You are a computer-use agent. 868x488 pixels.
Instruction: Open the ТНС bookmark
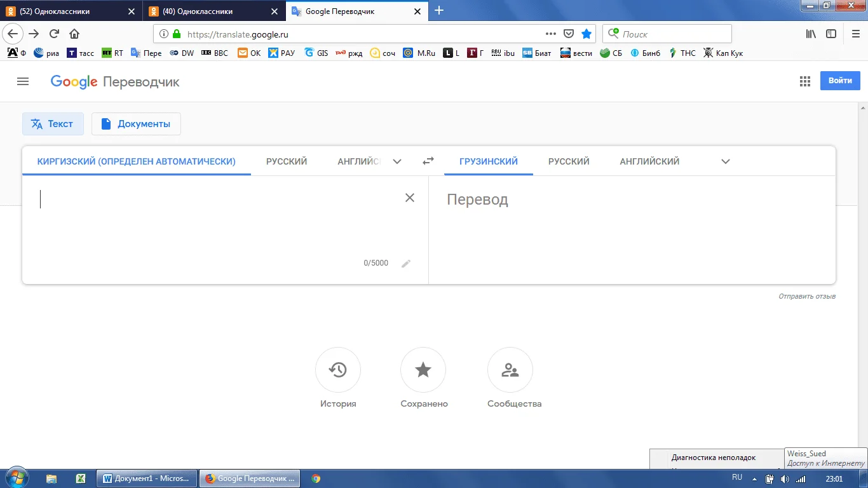pyautogui.click(x=681, y=53)
